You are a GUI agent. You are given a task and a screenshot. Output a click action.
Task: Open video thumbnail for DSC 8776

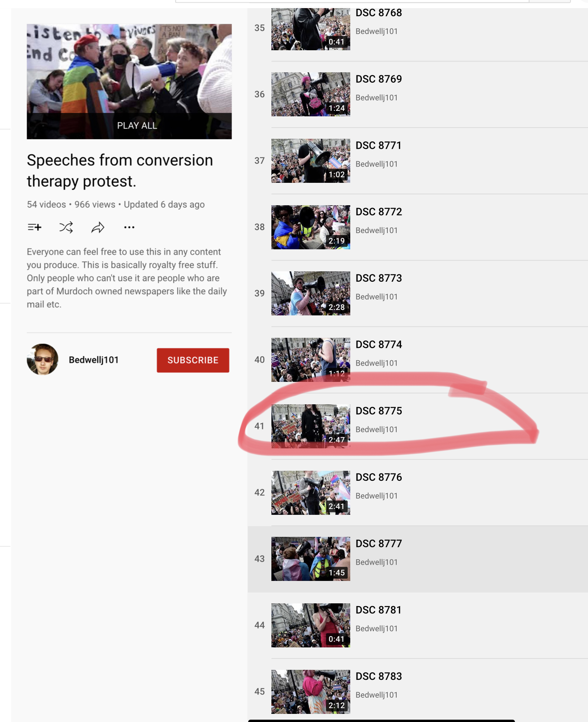coord(311,493)
